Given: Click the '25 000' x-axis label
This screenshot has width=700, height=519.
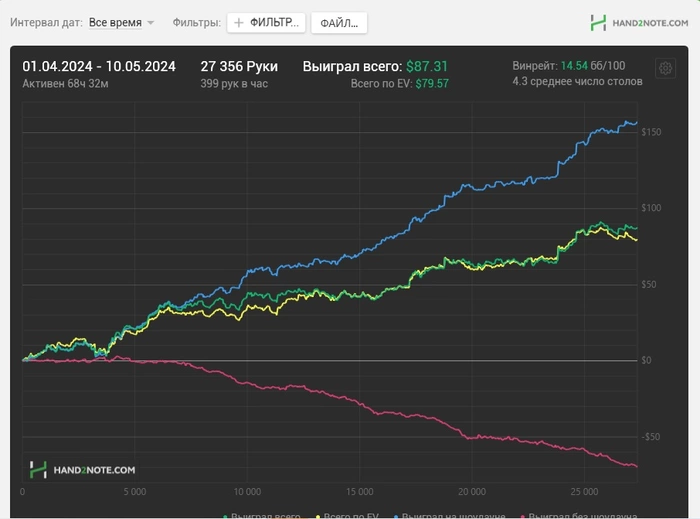Looking at the screenshot, I should click(584, 492).
